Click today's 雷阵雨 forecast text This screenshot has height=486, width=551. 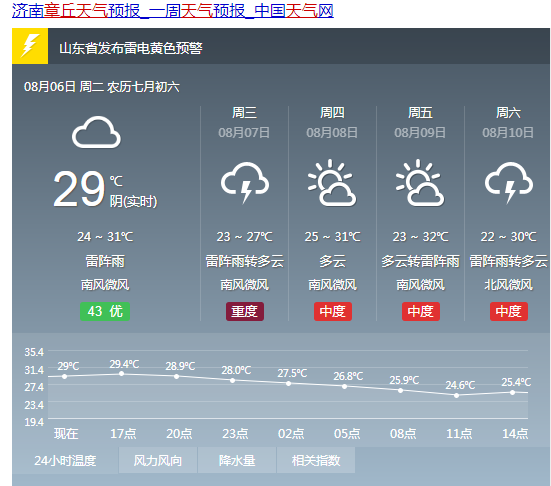pyautogui.click(x=105, y=261)
